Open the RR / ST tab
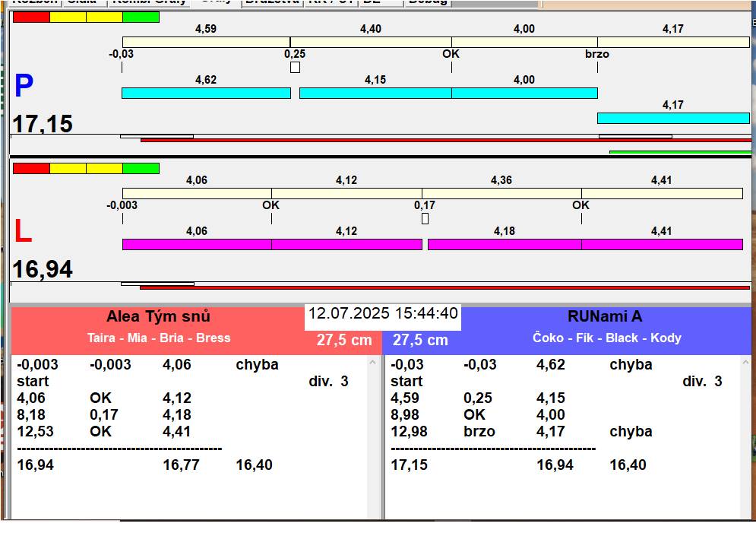Screen dimensions: 756x533 (331, 2)
